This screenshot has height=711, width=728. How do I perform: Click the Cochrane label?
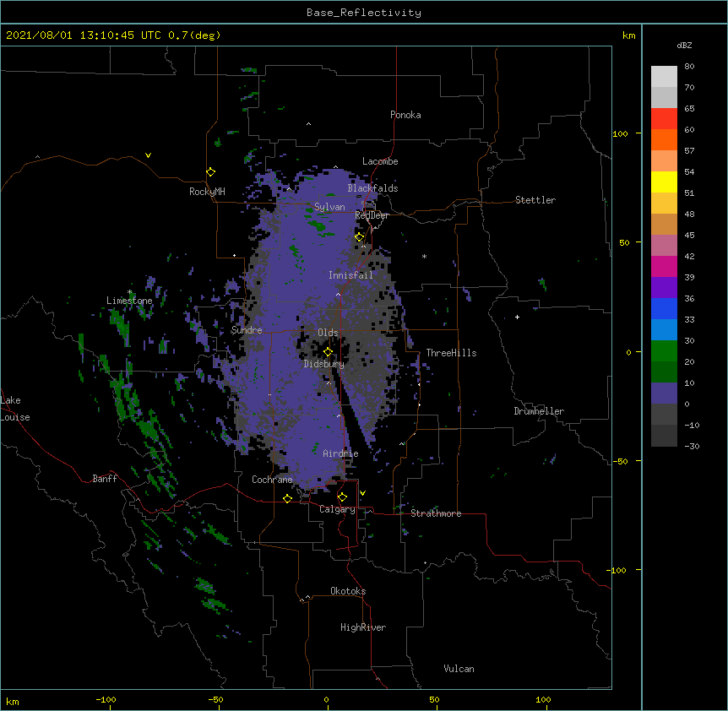pos(272,480)
